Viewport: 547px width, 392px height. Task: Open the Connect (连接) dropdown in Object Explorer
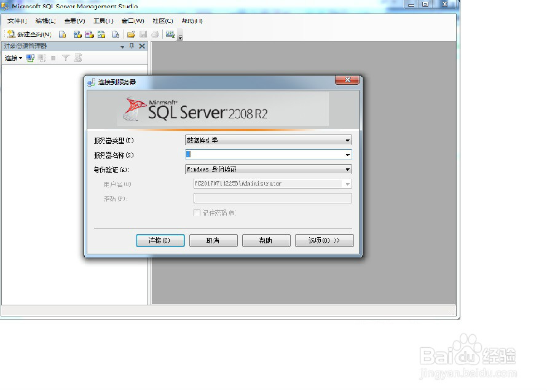14,58
